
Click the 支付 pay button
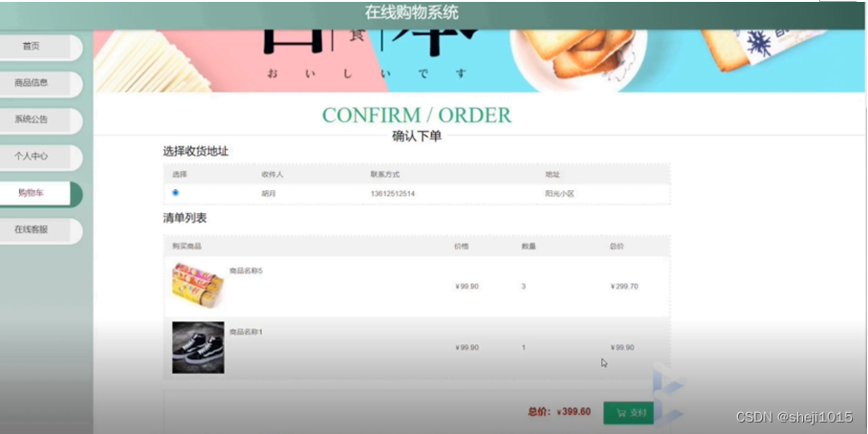click(628, 413)
